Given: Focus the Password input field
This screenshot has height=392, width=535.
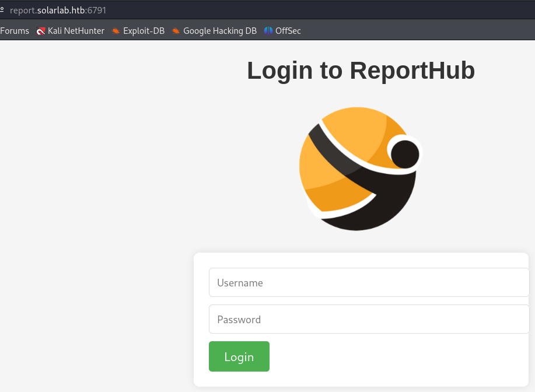Looking at the screenshot, I should point(369,319).
